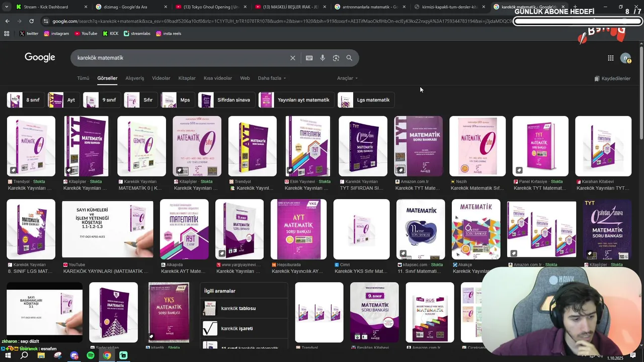Open the on-screen keyboard input tool
Screen dimensions: 644x362
click(309, 58)
